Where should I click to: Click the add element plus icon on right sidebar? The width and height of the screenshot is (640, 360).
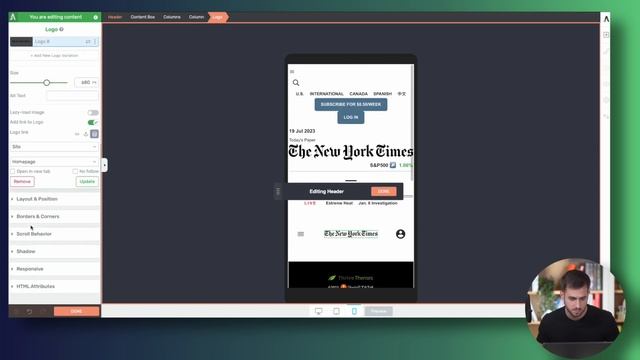pyautogui.click(x=606, y=35)
